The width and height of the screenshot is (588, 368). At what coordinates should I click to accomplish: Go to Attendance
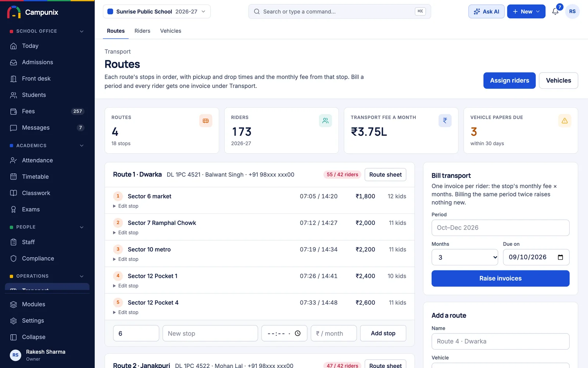(47, 160)
